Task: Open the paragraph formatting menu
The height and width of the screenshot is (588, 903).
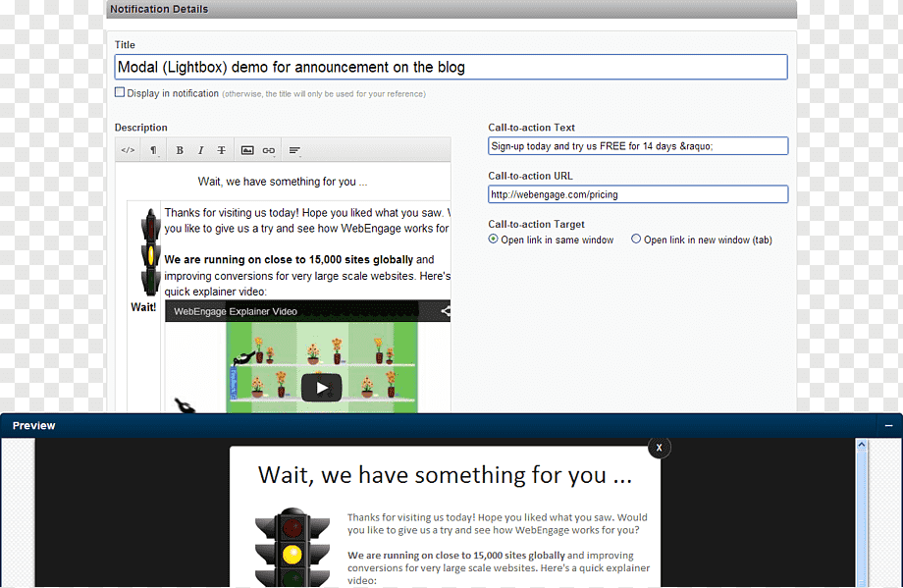Action: [154, 150]
